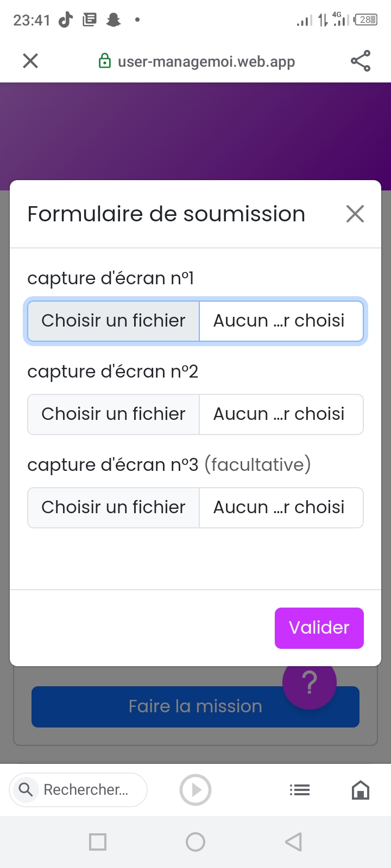Close the browser tab with the X icon
Viewport: 391px width, 868px height.
coord(30,61)
